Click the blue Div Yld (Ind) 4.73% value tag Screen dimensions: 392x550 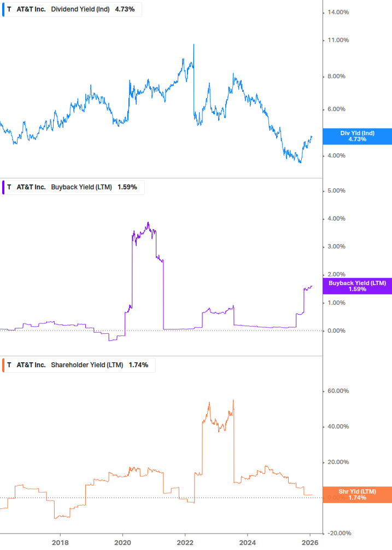[358, 136]
